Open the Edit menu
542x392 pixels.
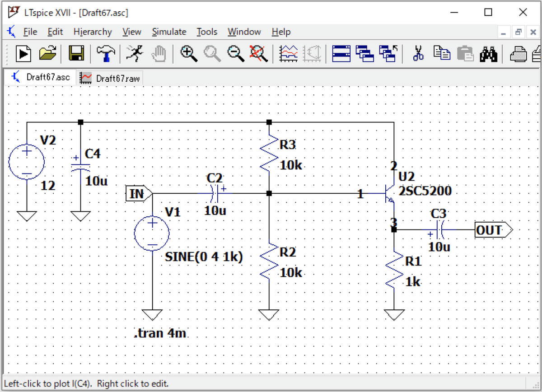55,32
